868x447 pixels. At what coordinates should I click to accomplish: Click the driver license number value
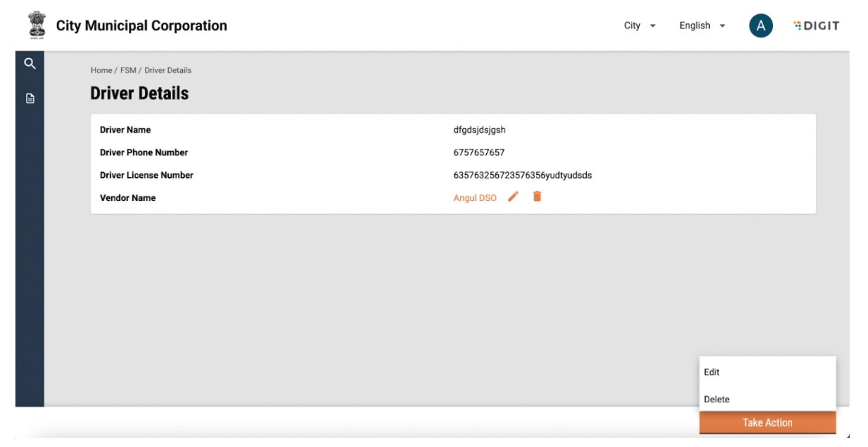point(522,175)
